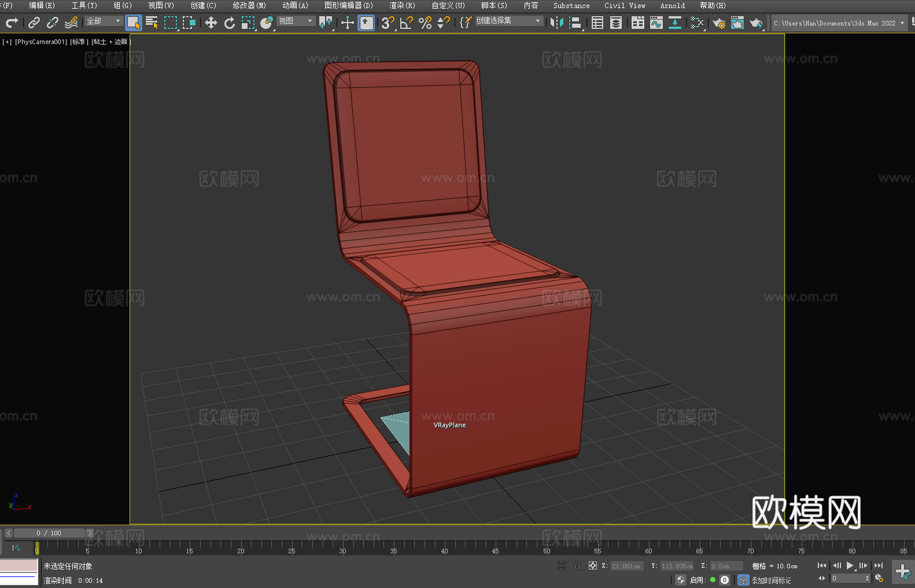This screenshot has height=588, width=915.
Task: Open the 工具(T) menu
Action: (84, 5)
